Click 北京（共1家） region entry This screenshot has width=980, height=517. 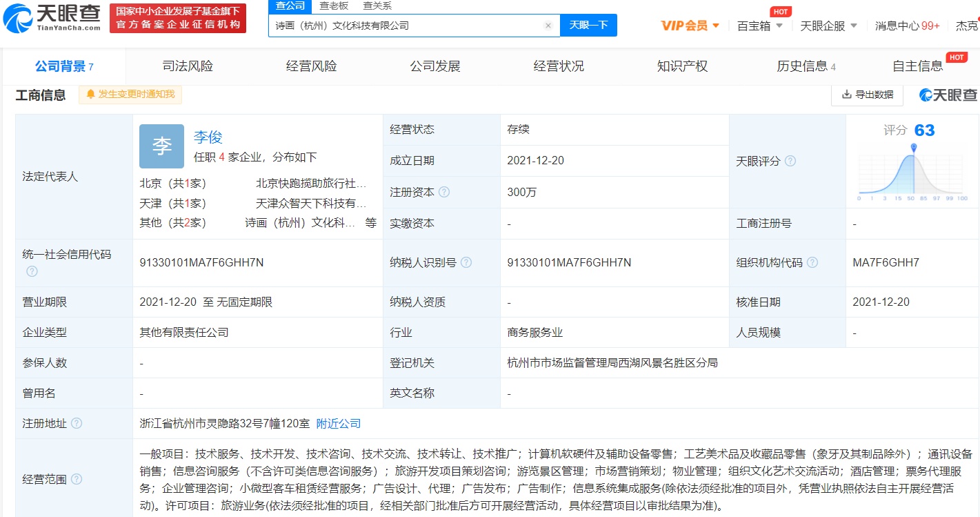point(172,184)
